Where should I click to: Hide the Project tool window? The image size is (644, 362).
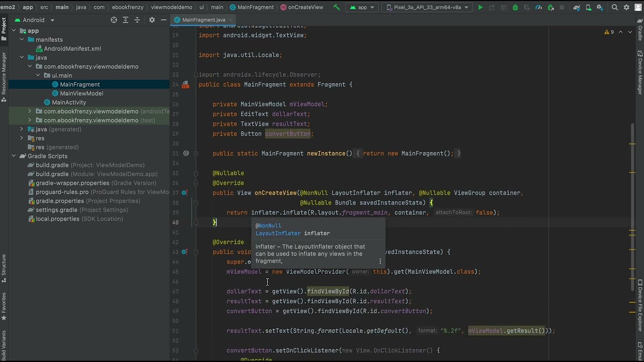164,20
